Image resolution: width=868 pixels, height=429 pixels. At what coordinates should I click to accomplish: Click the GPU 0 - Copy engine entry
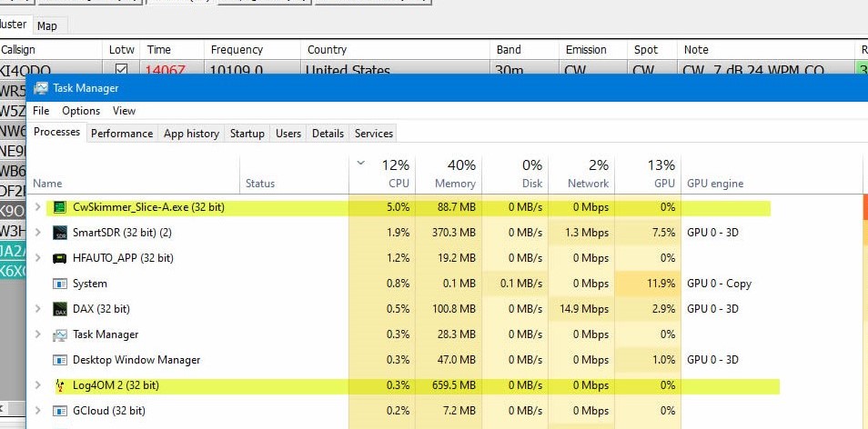point(719,284)
